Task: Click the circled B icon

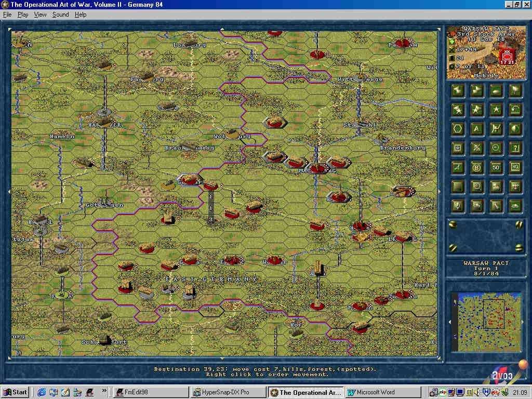Action: [477, 168]
